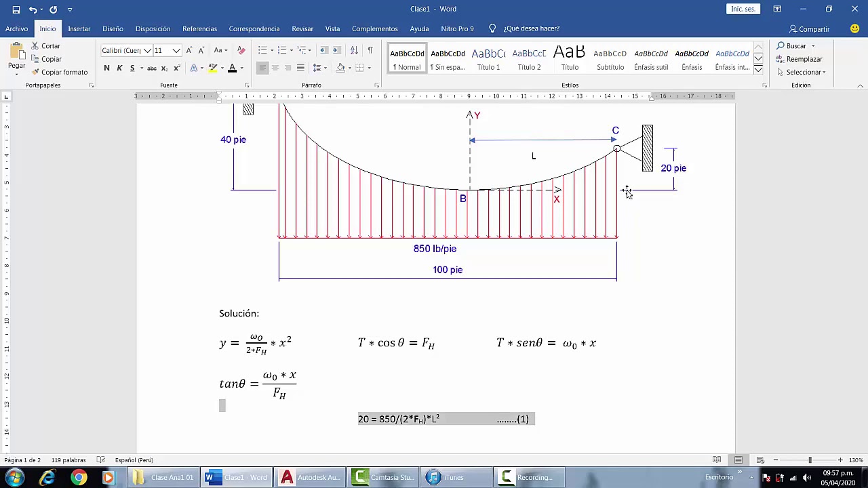
Task: Click the clear formatting eraser icon
Action: coord(241,51)
